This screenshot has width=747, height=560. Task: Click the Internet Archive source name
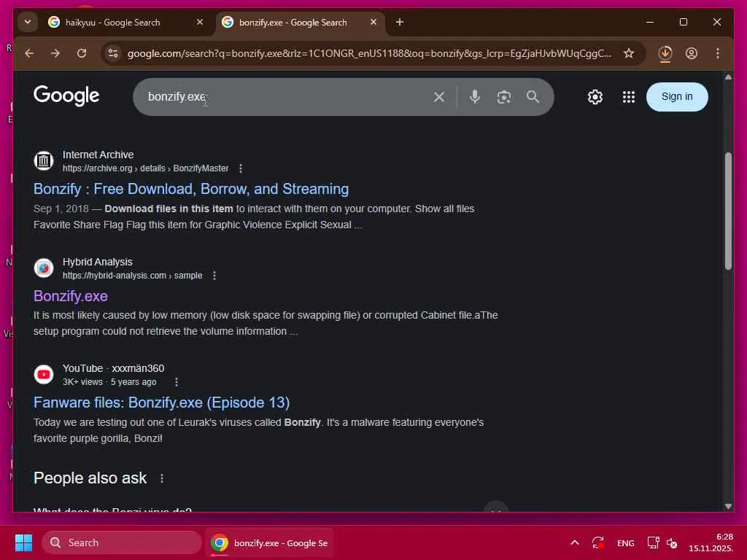click(x=98, y=155)
